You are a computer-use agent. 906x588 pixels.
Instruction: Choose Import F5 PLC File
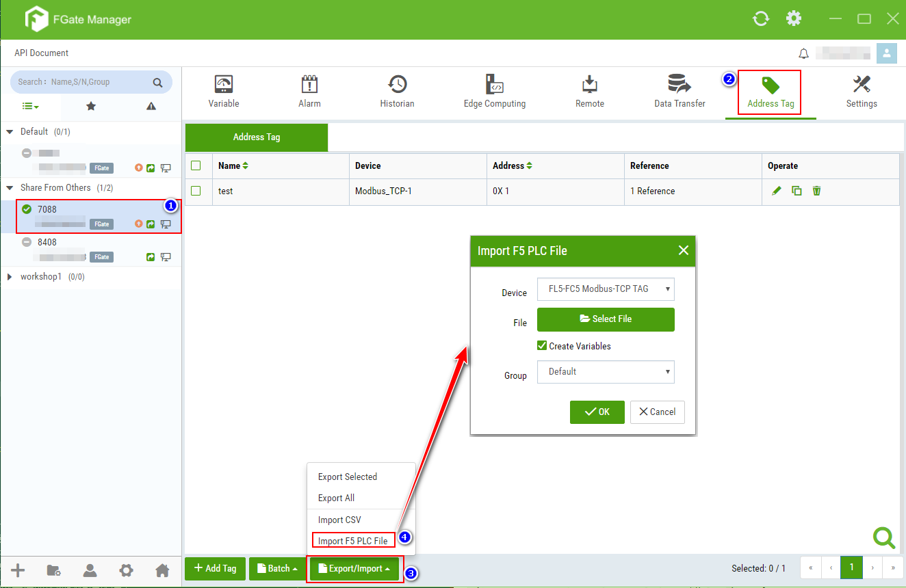point(353,541)
